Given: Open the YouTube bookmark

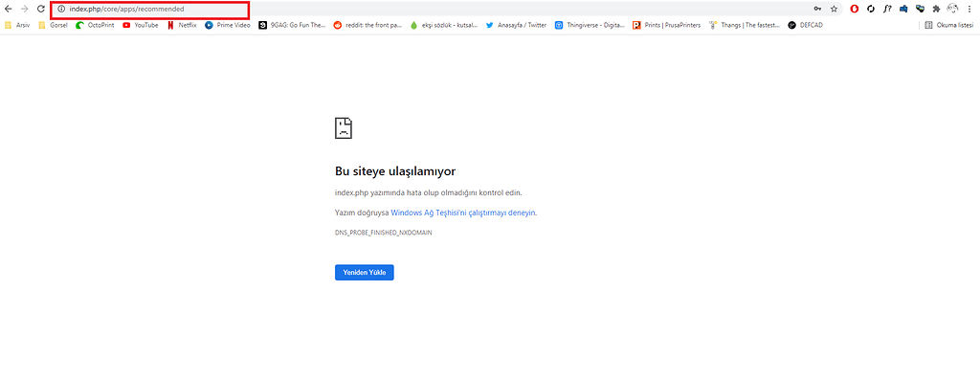Looking at the screenshot, I should tap(140, 26).
